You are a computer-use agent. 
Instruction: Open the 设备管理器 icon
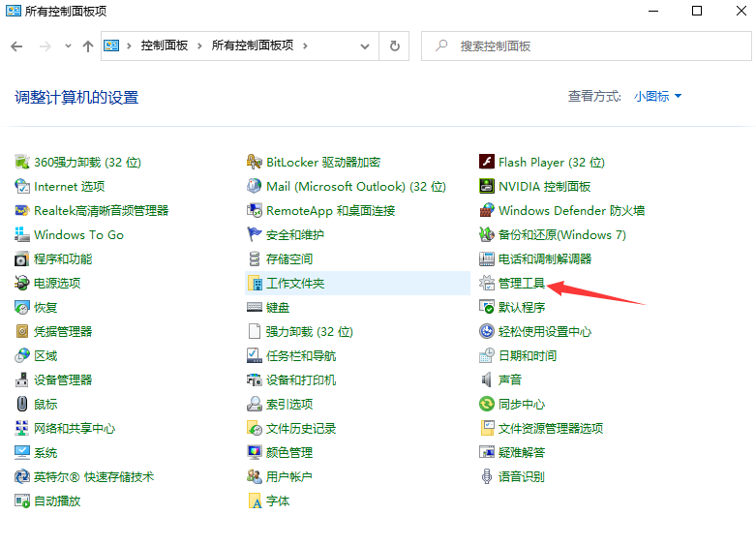(x=22, y=380)
